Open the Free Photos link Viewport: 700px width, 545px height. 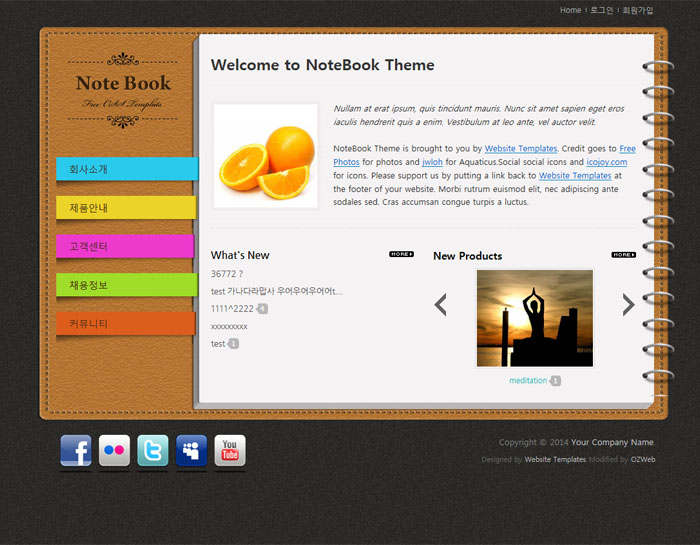(x=627, y=148)
